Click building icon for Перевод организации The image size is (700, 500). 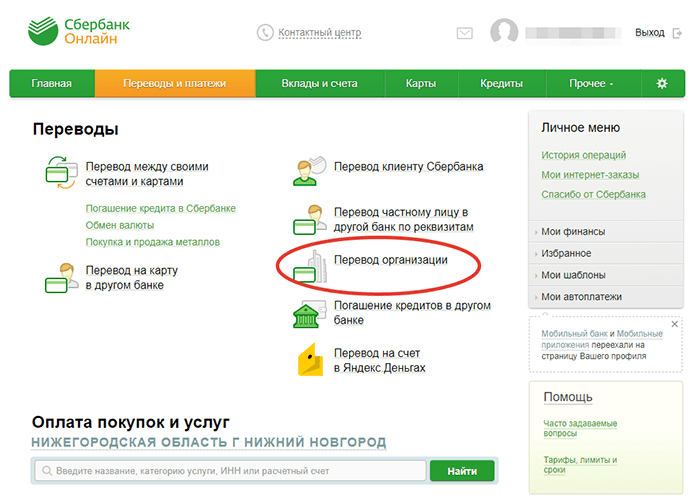pyautogui.click(x=310, y=267)
